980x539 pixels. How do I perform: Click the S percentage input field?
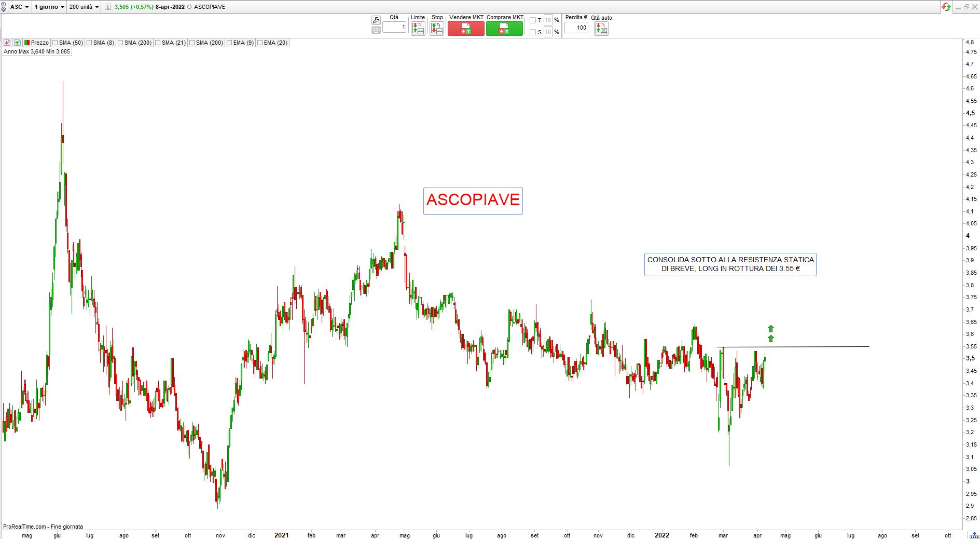tap(548, 32)
